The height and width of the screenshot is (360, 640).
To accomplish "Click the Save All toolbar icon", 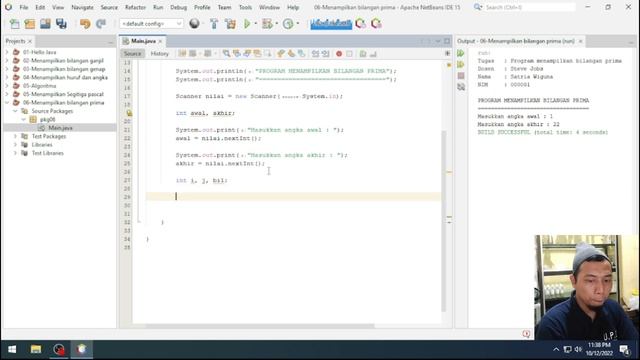I will click(x=61, y=24).
